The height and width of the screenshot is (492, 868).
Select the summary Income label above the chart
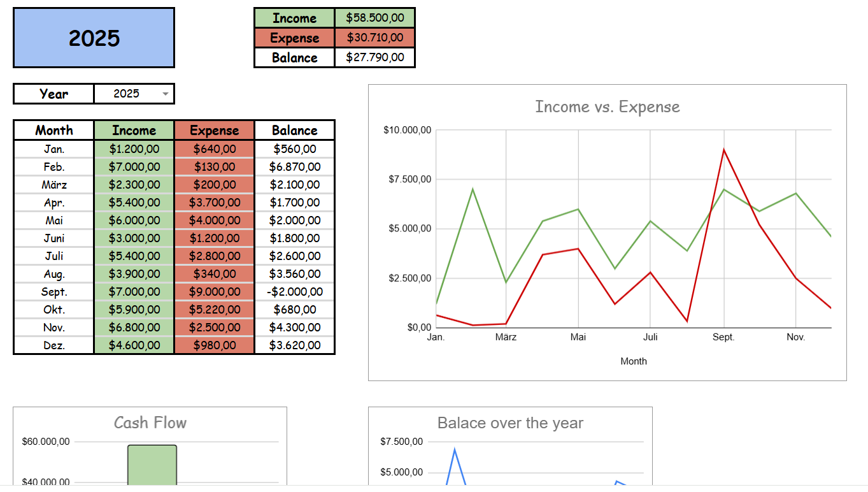294,18
